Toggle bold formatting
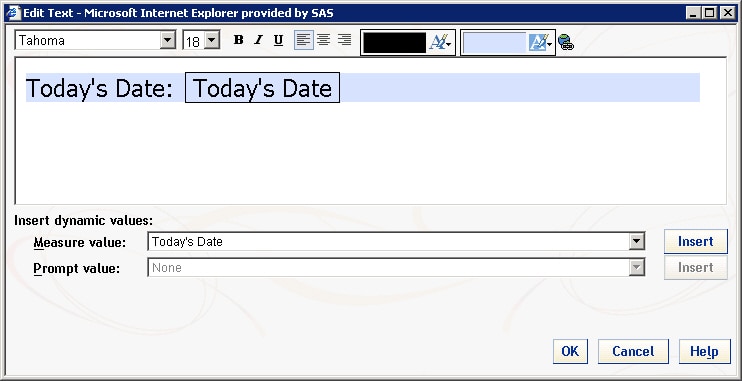The width and height of the screenshot is (742, 381). pos(238,40)
